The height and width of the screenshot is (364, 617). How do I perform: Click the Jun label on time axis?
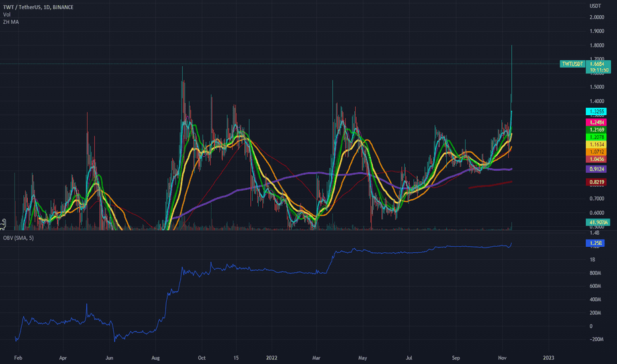coord(109,358)
